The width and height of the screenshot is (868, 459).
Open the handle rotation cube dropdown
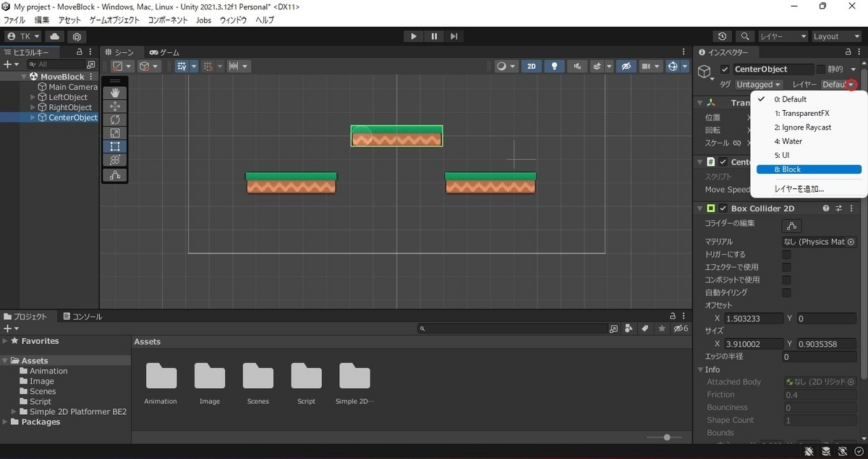coord(149,66)
